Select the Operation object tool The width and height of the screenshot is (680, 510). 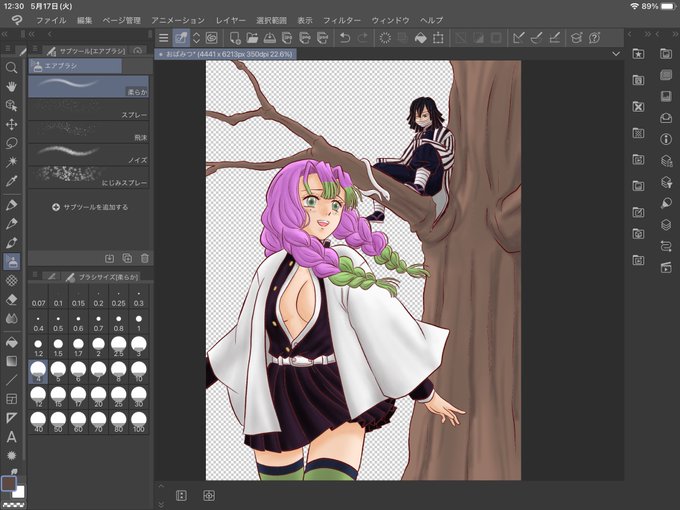coord(12,105)
